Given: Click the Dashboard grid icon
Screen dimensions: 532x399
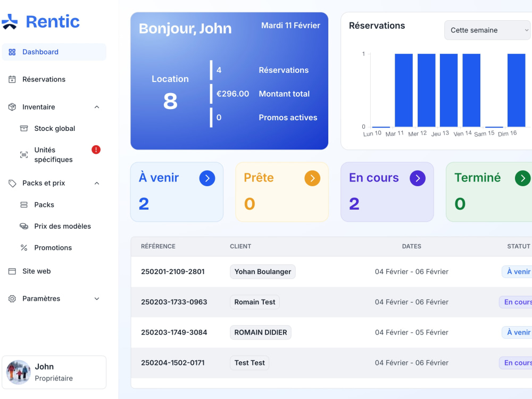Looking at the screenshot, I should (12, 52).
